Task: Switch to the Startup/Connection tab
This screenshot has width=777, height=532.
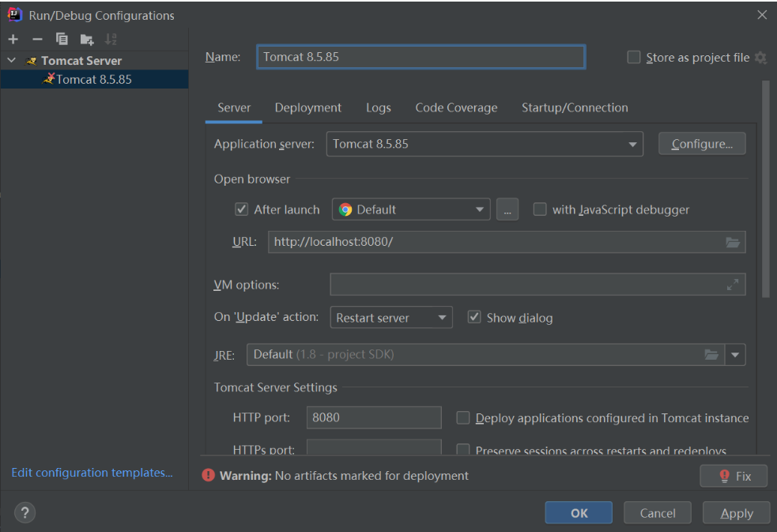Action: [575, 108]
